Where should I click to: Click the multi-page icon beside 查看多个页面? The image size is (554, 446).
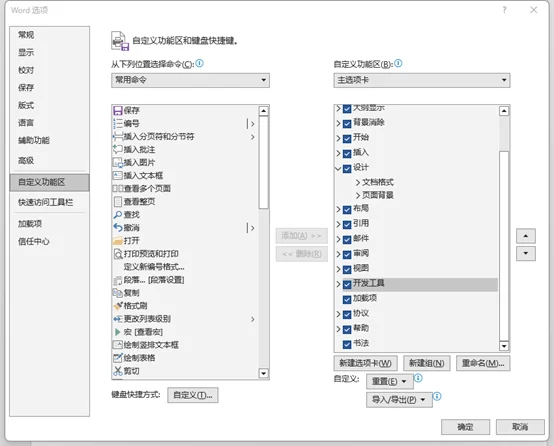point(118,189)
